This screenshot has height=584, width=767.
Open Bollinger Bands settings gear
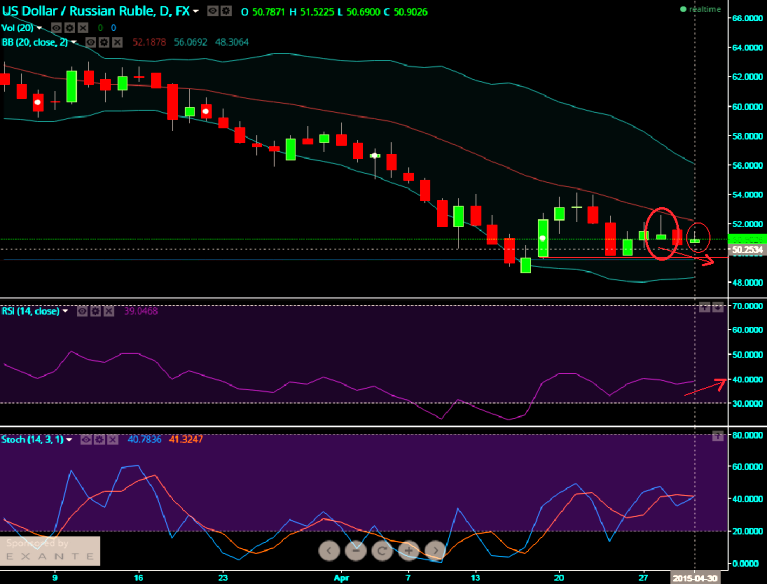point(105,43)
